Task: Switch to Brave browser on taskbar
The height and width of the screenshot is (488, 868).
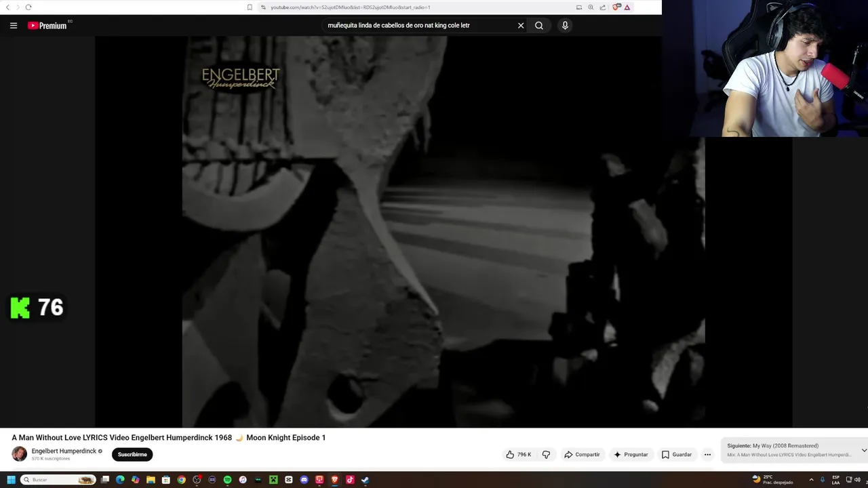Action: coord(334,480)
